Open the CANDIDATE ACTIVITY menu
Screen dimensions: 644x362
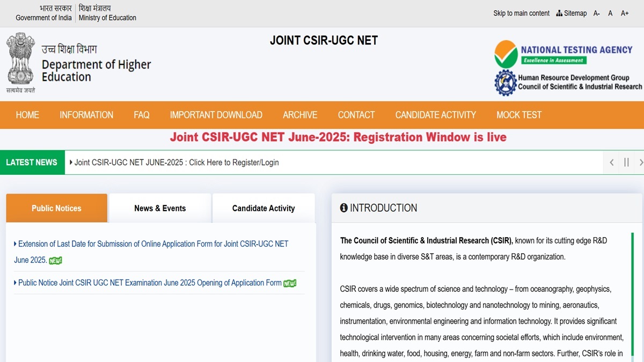(x=435, y=115)
